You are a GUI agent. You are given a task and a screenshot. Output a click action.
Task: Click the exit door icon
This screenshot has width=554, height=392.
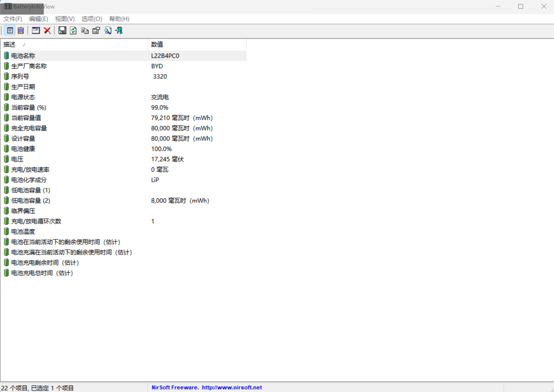tap(119, 31)
